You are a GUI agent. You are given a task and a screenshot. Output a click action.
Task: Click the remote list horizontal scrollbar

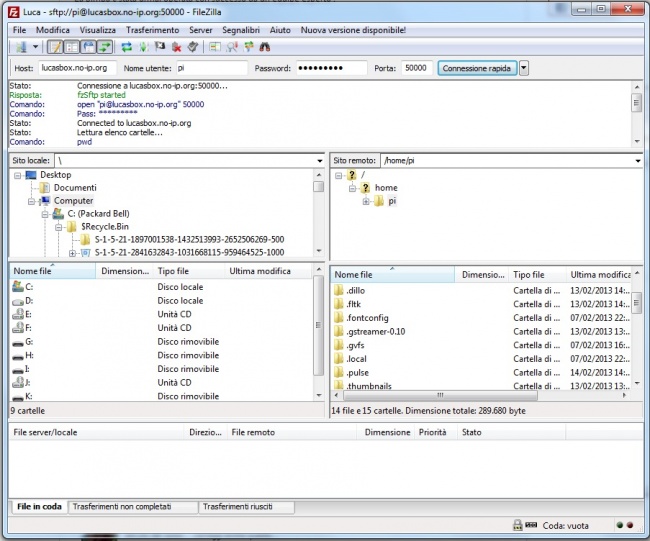click(440, 395)
